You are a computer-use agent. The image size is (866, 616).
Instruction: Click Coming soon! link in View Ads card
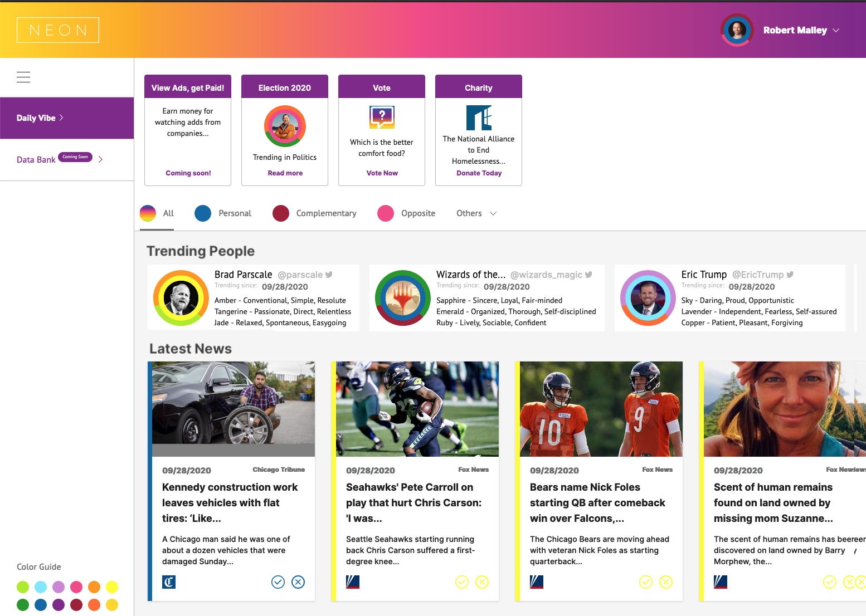tap(188, 173)
